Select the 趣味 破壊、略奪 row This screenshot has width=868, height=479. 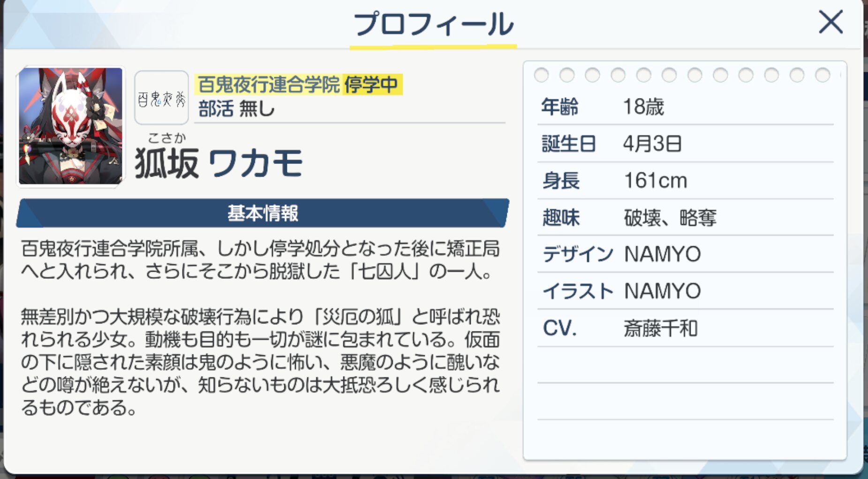(685, 217)
